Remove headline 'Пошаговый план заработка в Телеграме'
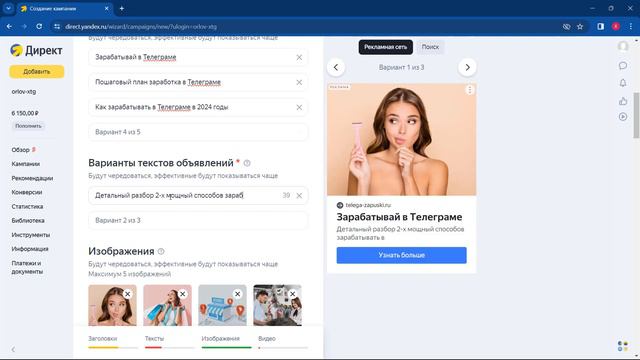Image resolution: width=640 pixels, height=360 pixels. point(299,82)
